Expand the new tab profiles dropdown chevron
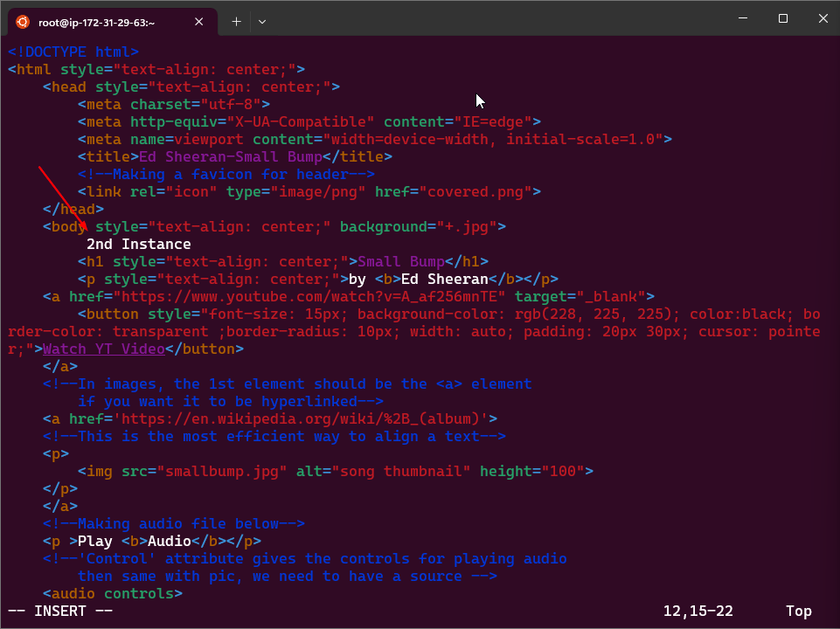This screenshot has width=840, height=629. point(262,22)
